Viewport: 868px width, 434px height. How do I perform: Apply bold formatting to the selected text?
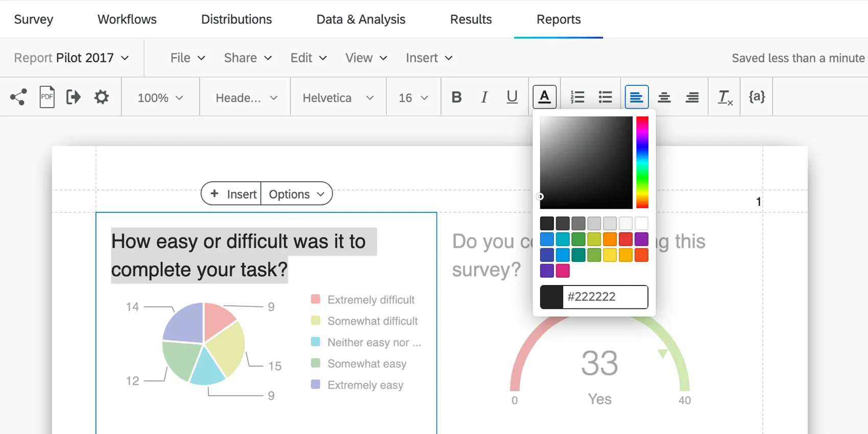click(456, 97)
